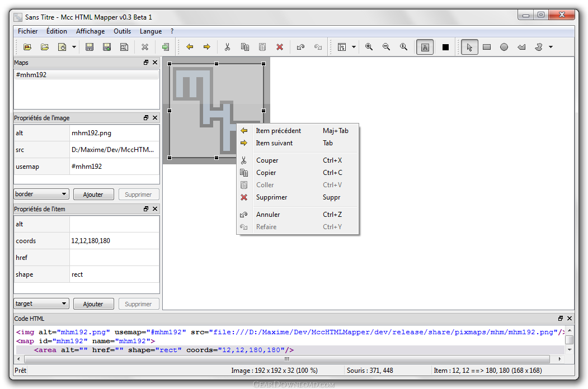588x389 pixels.
Task: Float the Propriétés de l'image panel
Action: pyautogui.click(x=146, y=118)
